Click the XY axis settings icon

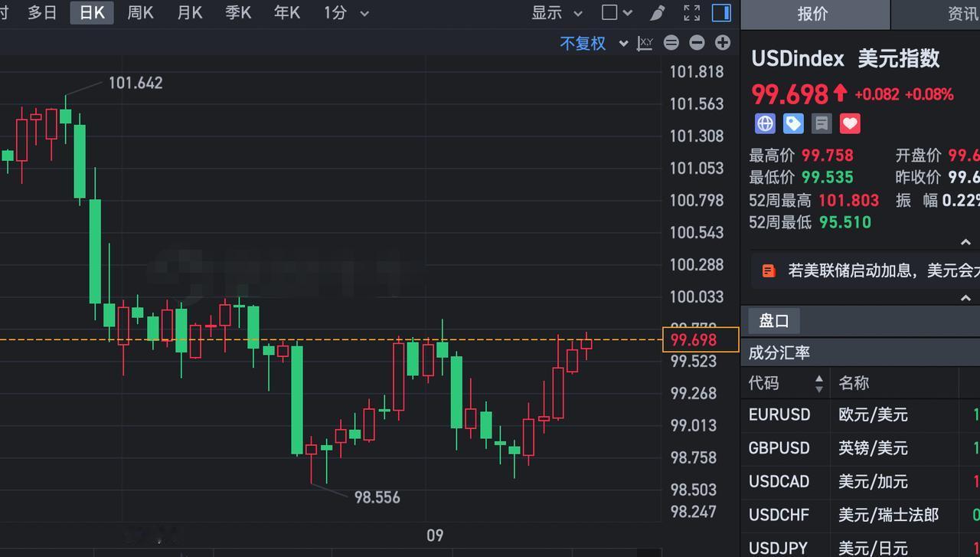click(x=645, y=43)
